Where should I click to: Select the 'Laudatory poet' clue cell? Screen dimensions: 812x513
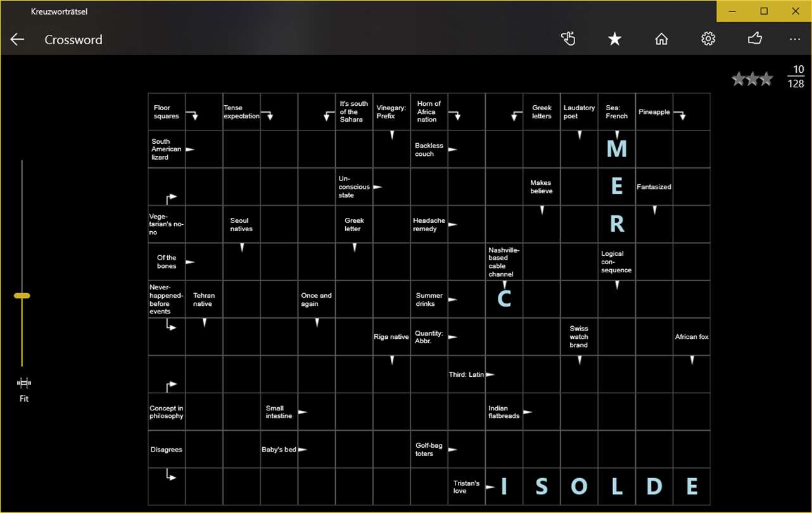pyautogui.click(x=579, y=112)
